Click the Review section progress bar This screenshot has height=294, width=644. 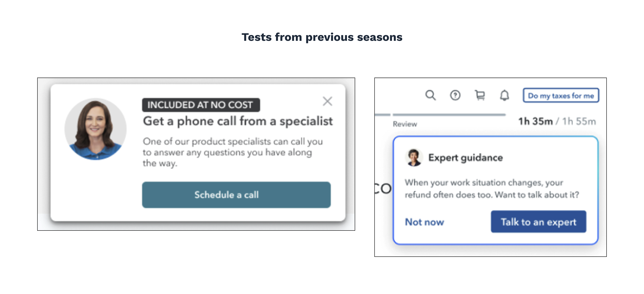(x=449, y=115)
